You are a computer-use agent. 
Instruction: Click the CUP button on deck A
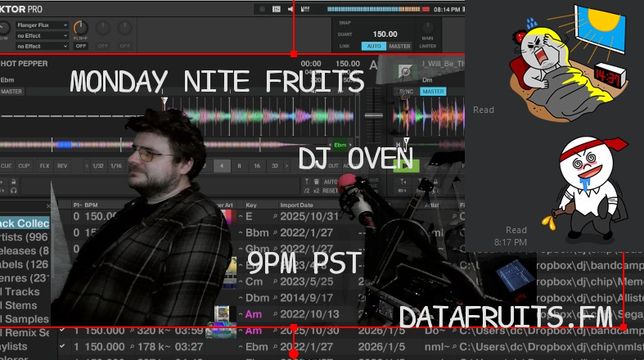[x=24, y=166]
